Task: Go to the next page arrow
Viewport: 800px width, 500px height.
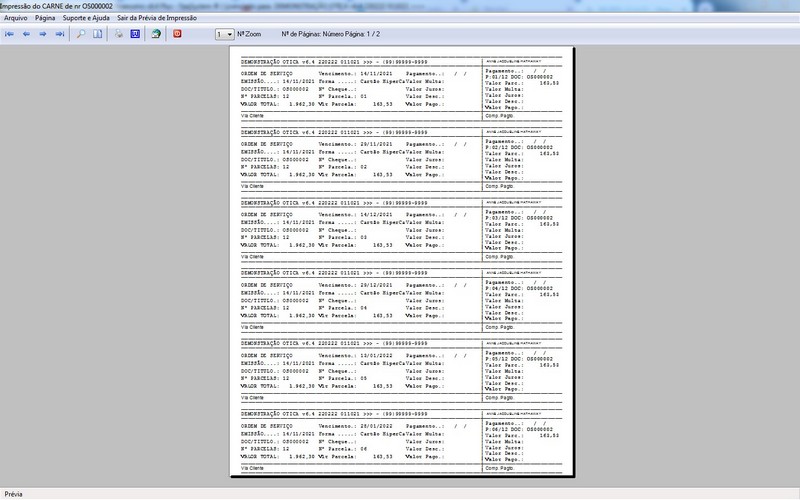Action: coord(43,34)
